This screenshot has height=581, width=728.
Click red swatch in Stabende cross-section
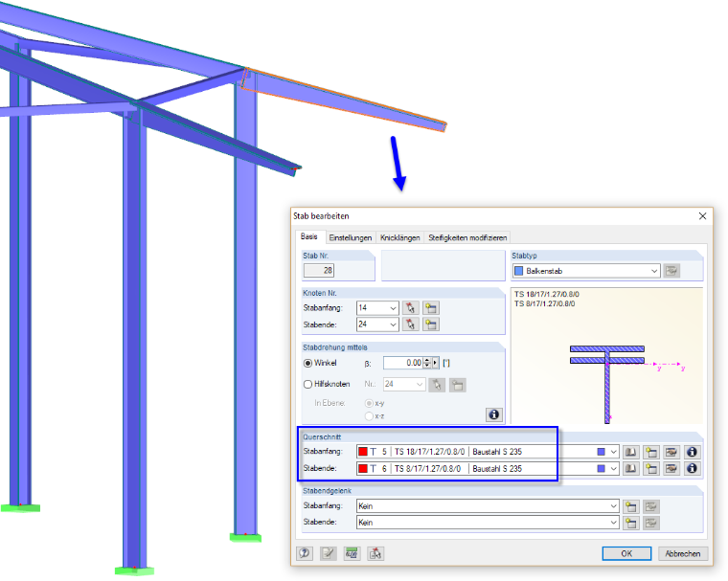[363, 469]
